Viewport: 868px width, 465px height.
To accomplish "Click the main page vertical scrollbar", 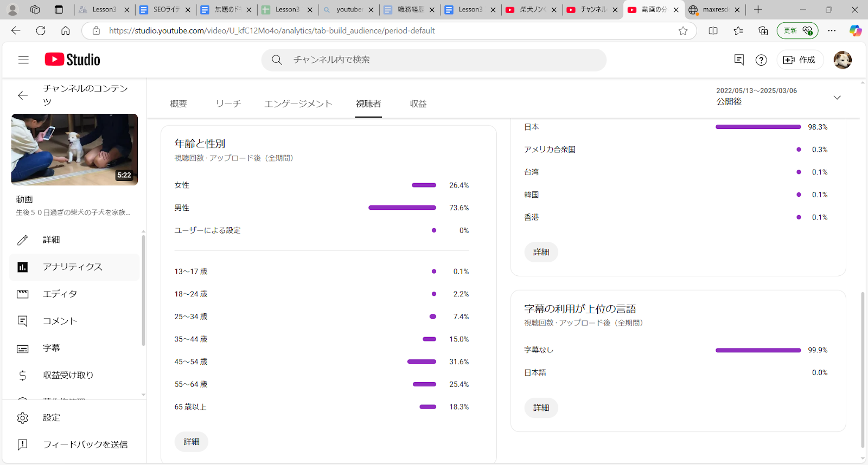I will [x=863, y=370].
